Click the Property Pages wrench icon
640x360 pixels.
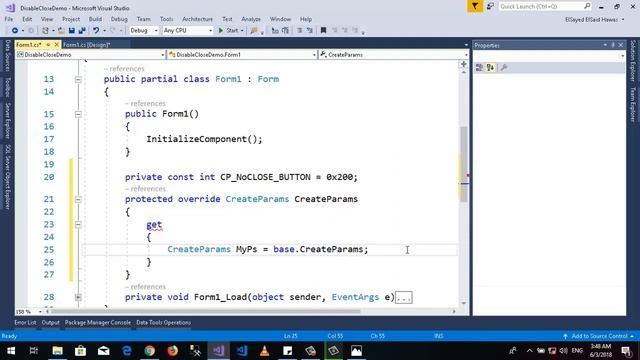click(504, 68)
